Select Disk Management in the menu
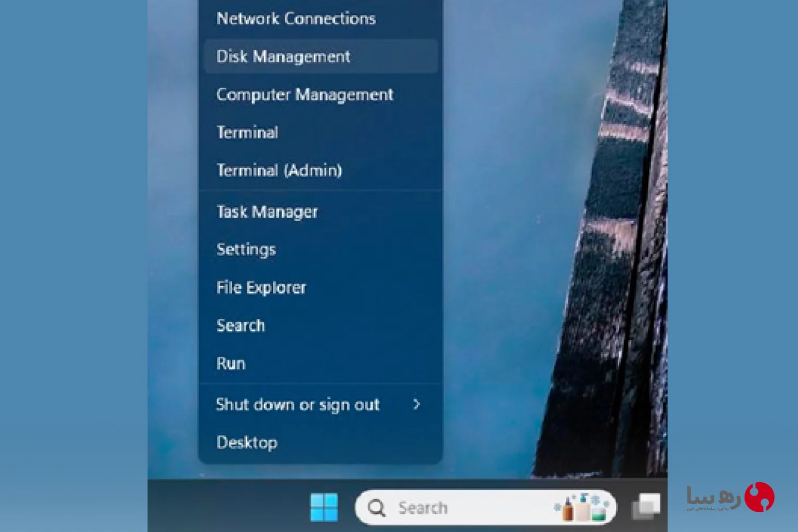Screen dimensions: 798x532 pyautogui.click(x=321, y=56)
